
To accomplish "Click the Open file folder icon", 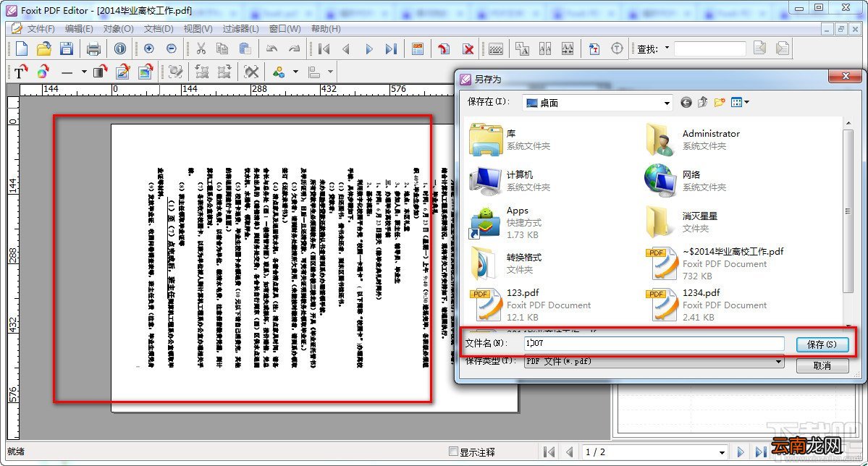I will (x=43, y=48).
